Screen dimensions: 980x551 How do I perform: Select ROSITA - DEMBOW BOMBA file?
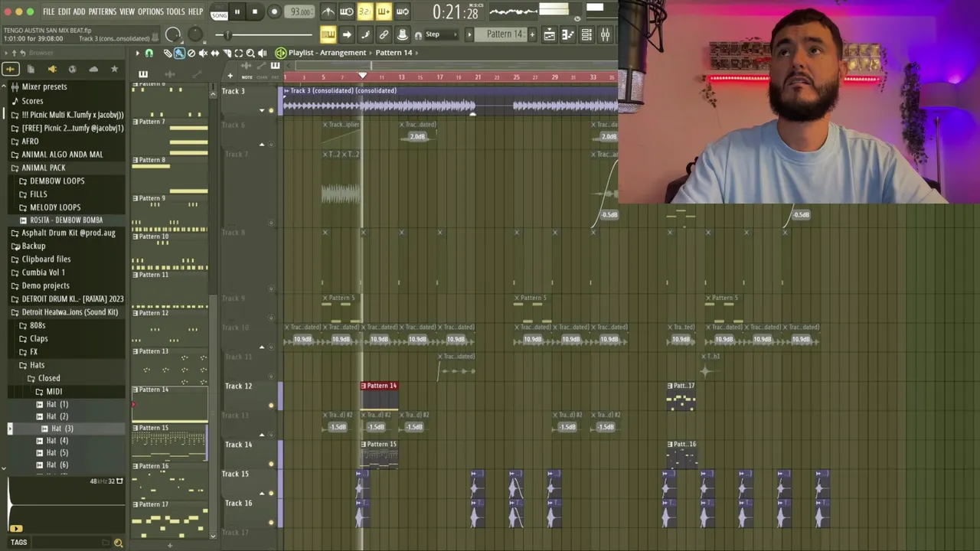coord(66,220)
